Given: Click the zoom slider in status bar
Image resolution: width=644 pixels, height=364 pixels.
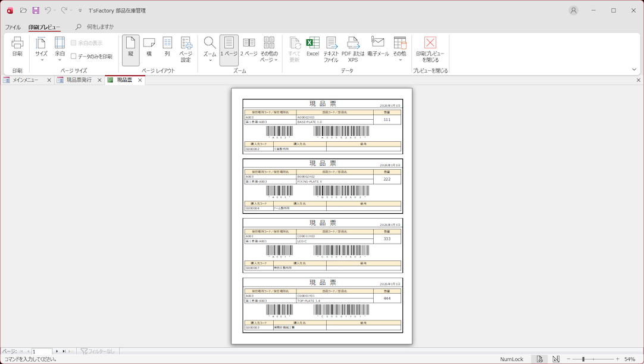Looking at the screenshot, I should [x=583, y=359].
